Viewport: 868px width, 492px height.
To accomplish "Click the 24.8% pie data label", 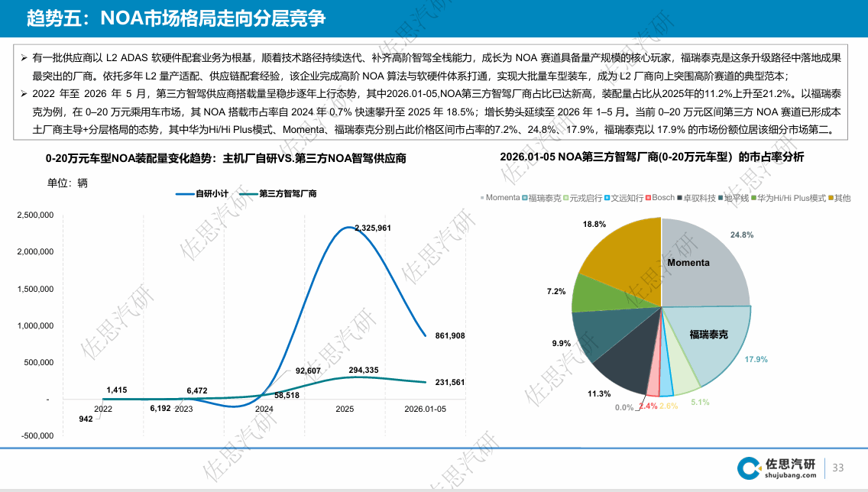I will (x=742, y=235).
